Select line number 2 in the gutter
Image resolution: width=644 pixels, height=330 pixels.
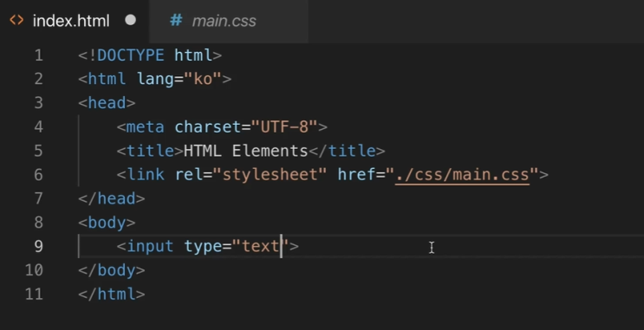pos(39,79)
